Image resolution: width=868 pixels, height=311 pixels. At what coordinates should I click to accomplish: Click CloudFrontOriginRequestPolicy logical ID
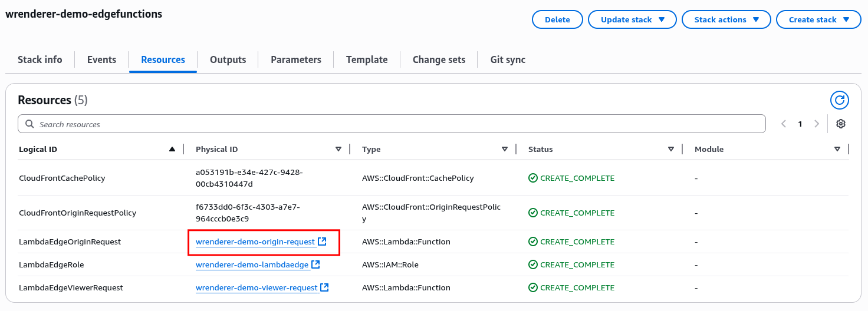tap(77, 213)
